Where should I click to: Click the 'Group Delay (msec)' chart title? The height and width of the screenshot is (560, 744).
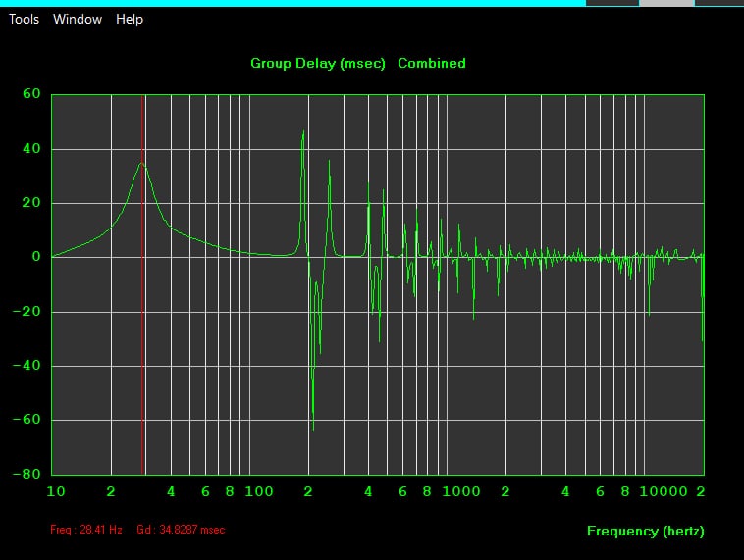click(318, 63)
